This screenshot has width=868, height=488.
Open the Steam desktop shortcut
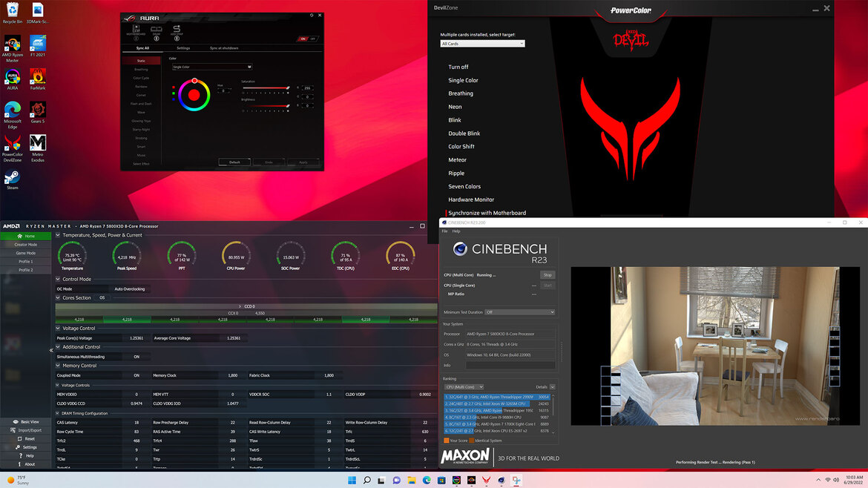(x=12, y=179)
